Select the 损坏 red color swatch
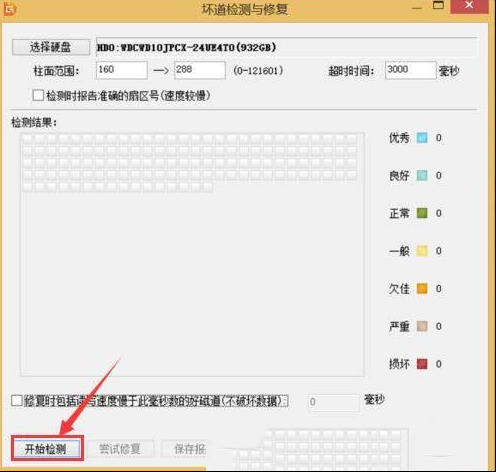The width and height of the screenshot is (496, 472). pos(422,364)
